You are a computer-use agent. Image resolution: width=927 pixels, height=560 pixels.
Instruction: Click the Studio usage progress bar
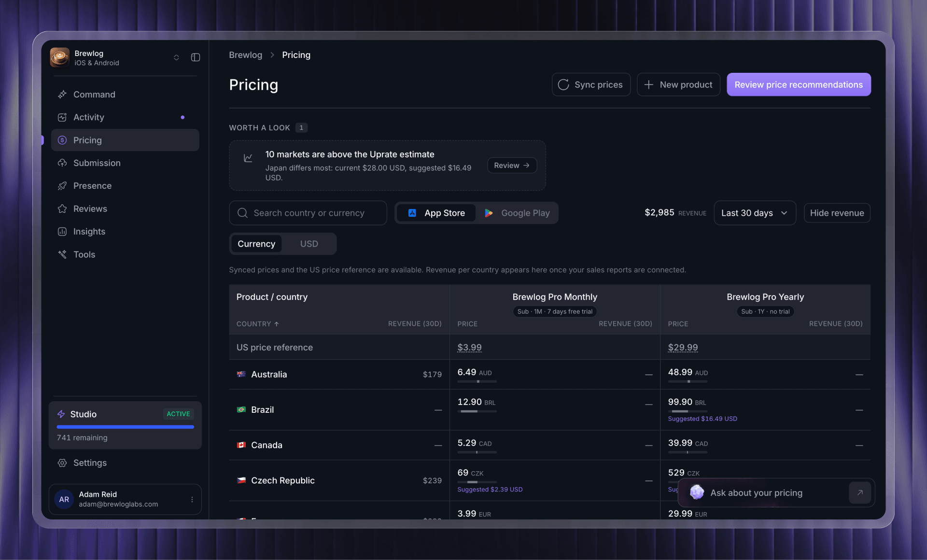point(125,427)
